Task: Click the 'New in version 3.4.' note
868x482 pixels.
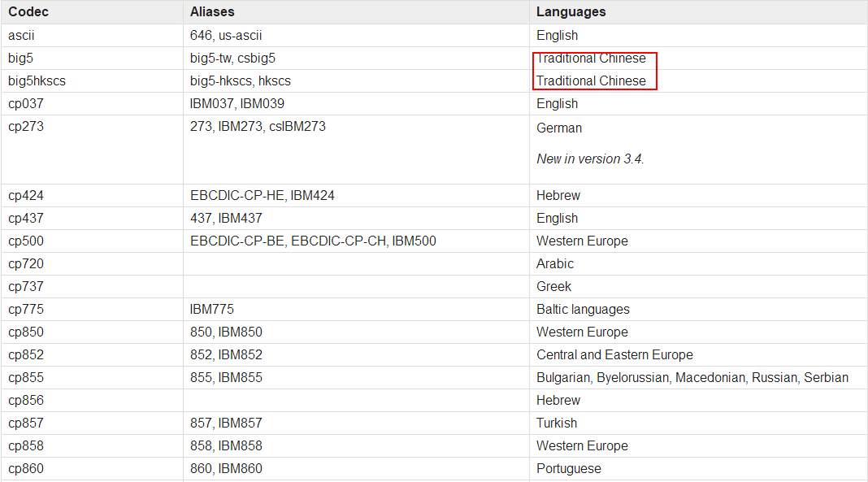Action: (x=590, y=159)
